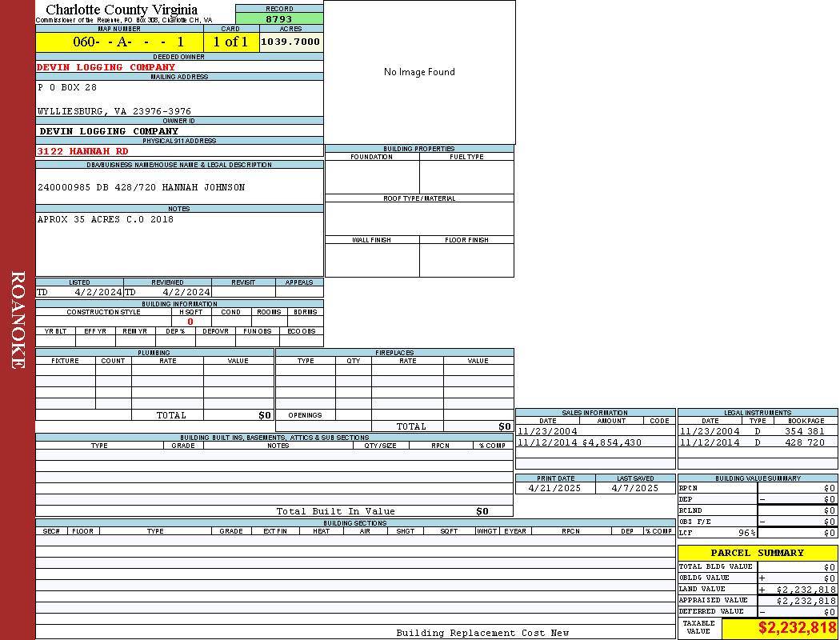This screenshot has height=640, width=840.
Task: Click the 'No Image Found' photo placeholder
Action: pos(419,72)
